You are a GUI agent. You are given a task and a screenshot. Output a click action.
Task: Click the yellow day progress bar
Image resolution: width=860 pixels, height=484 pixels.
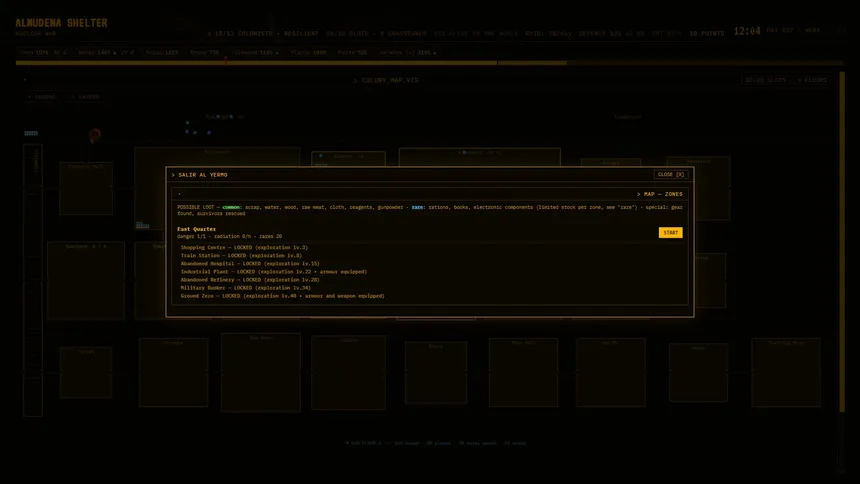coord(291,63)
